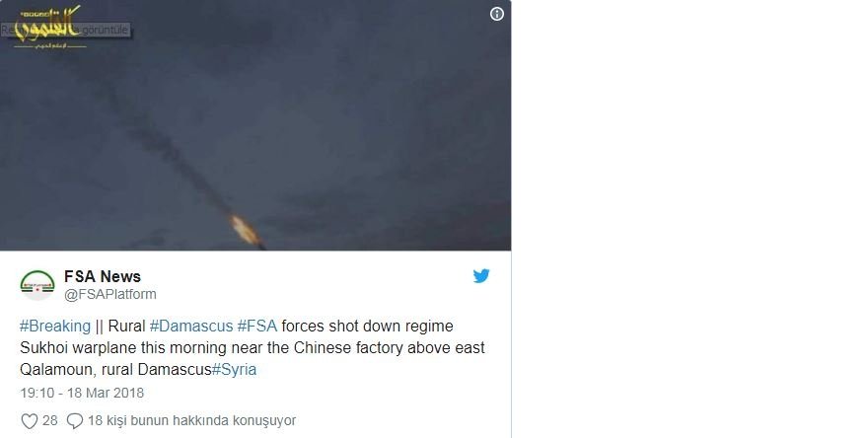Click the like count 28

click(50, 421)
